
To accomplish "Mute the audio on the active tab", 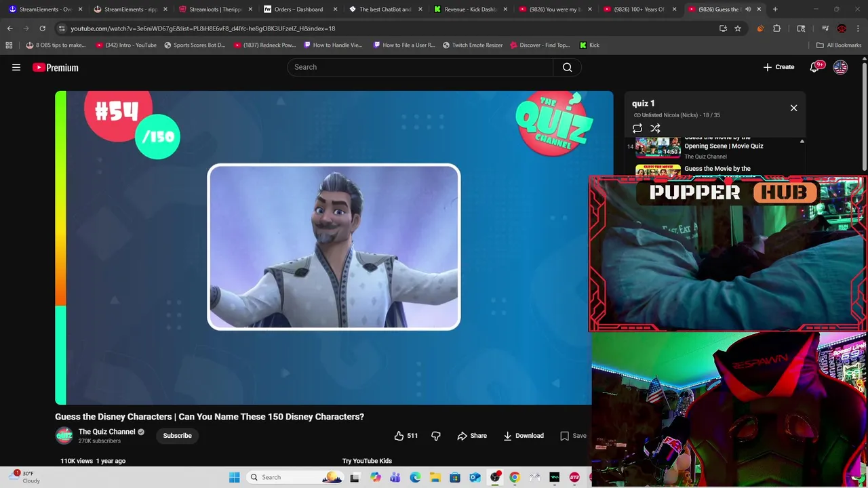I will point(748,9).
